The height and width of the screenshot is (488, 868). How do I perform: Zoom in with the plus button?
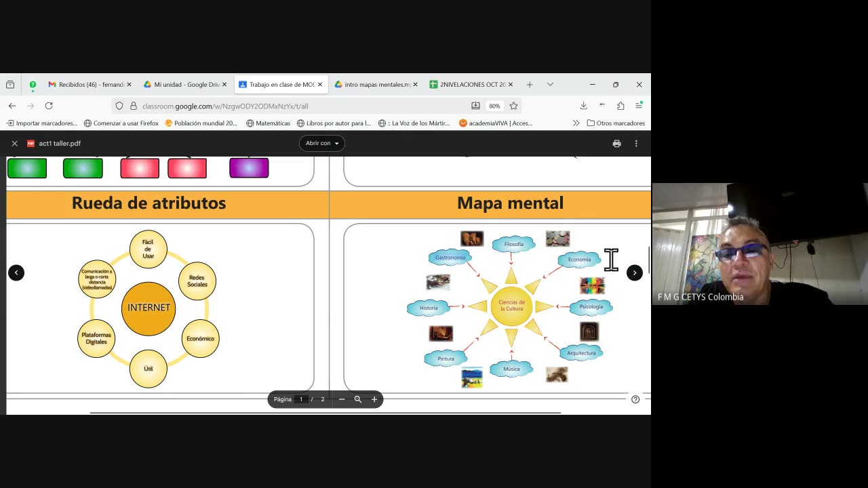(x=374, y=399)
